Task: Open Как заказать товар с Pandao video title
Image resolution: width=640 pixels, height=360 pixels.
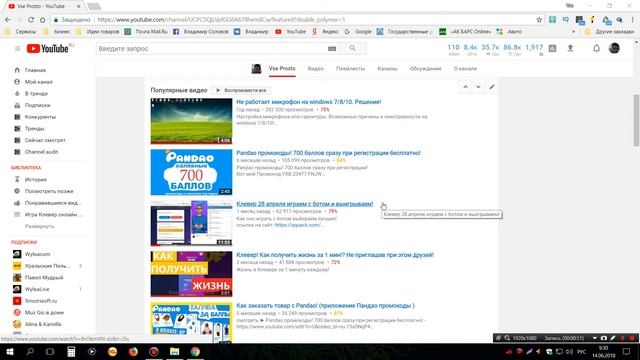Action: tap(325, 306)
